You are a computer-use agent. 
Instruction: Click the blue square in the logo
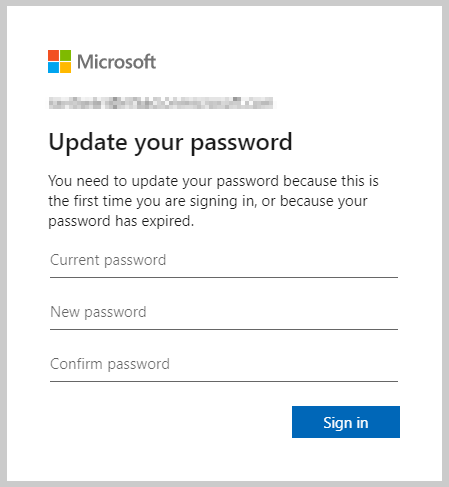coord(53,67)
